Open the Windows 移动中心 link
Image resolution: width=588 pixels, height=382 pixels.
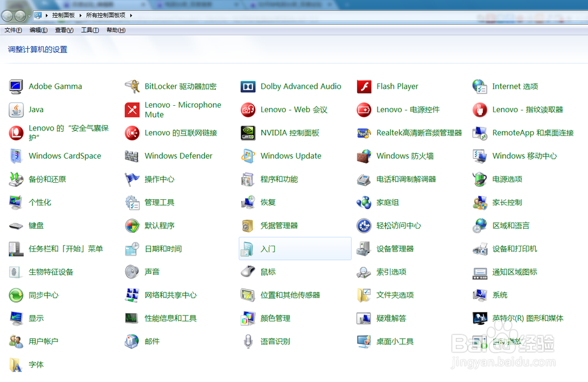[524, 156]
